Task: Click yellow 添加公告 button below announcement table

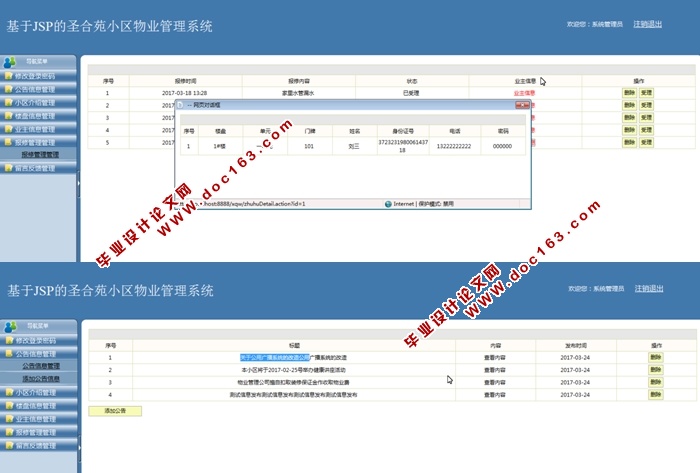Action: 115,411
